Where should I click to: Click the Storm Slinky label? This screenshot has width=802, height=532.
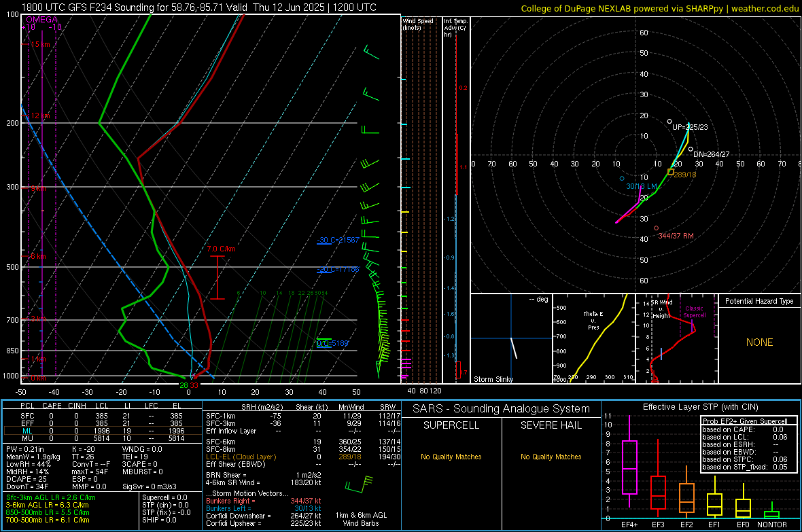(x=493, y=379)
